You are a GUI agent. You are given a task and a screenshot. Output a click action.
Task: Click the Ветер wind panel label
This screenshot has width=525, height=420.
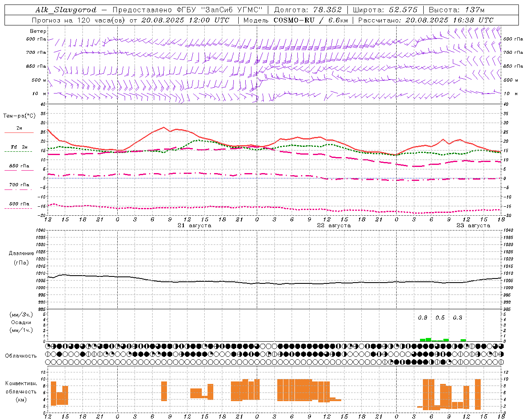pos(38,31)
